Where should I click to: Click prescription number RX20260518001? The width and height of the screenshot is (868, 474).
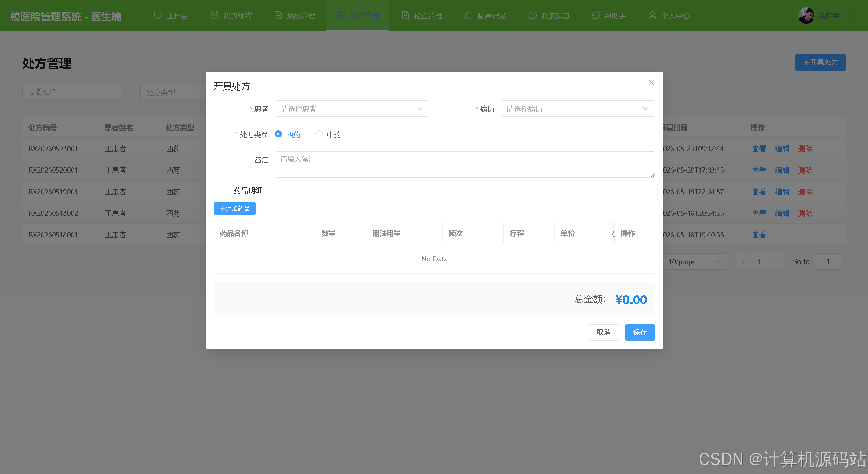[53, 235]
